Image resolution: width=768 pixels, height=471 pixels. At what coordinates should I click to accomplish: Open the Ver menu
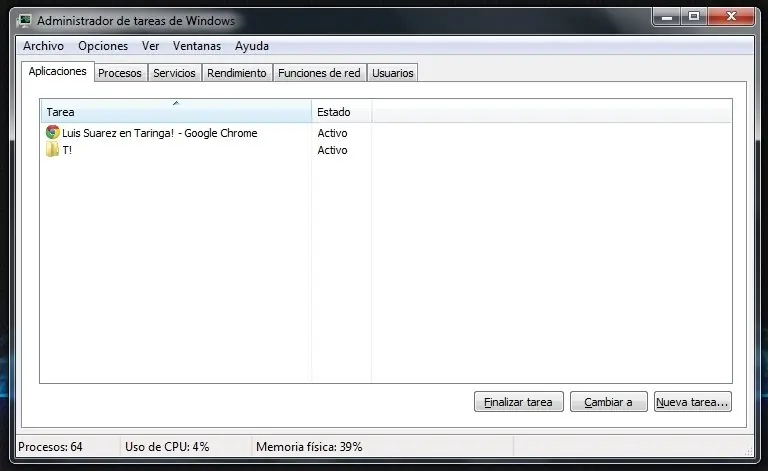[150, 46]
